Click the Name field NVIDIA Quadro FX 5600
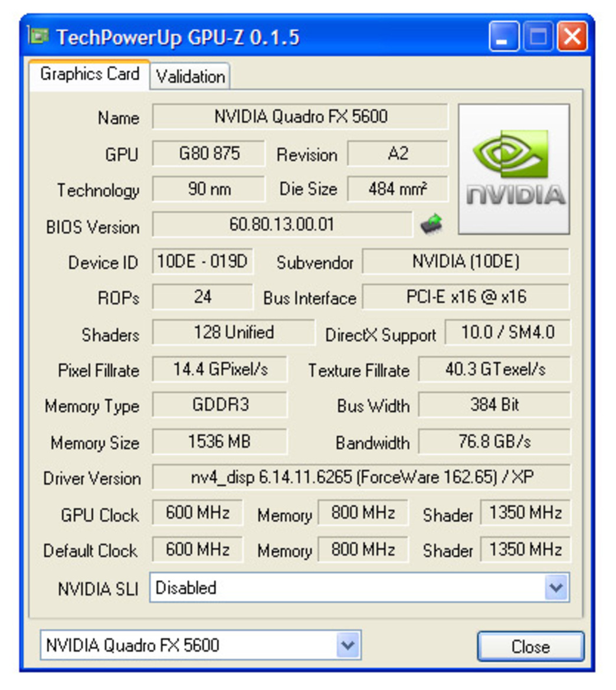Viewport: 616px width, 690px height. click(x=300, y=117)
